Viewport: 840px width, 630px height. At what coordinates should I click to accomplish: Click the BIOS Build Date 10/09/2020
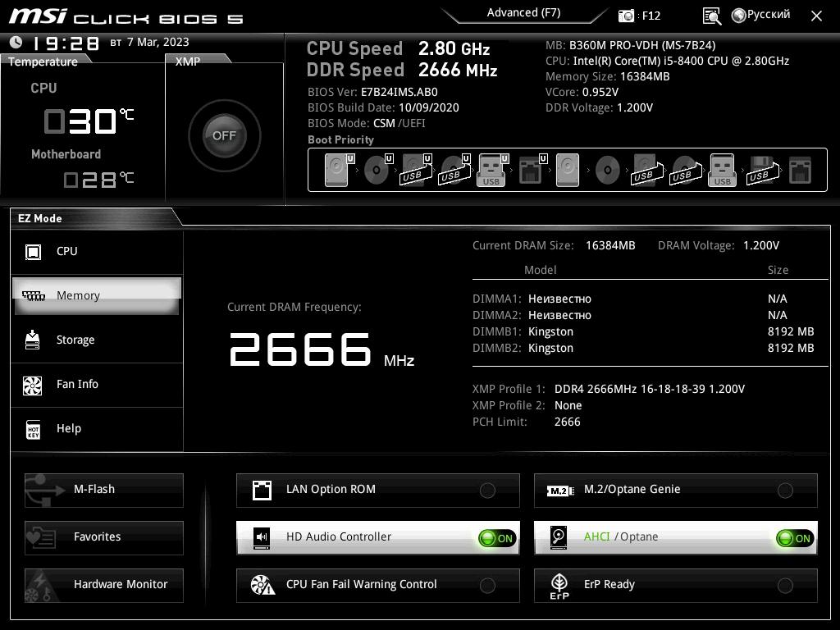click(x=384, y=107)
